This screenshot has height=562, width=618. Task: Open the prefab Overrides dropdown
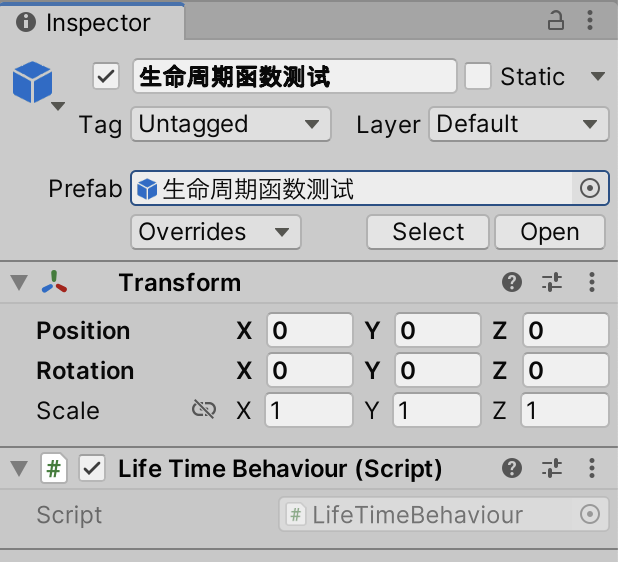tap(215, 232)
